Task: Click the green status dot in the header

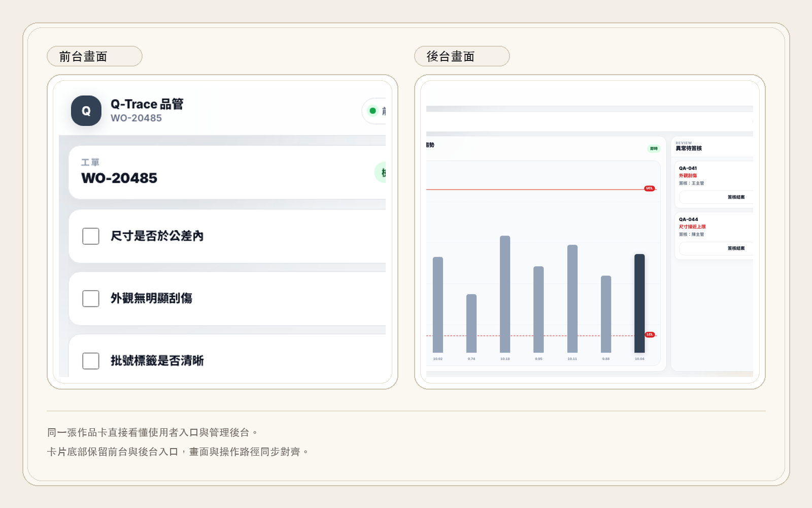Action: point(373,111)
